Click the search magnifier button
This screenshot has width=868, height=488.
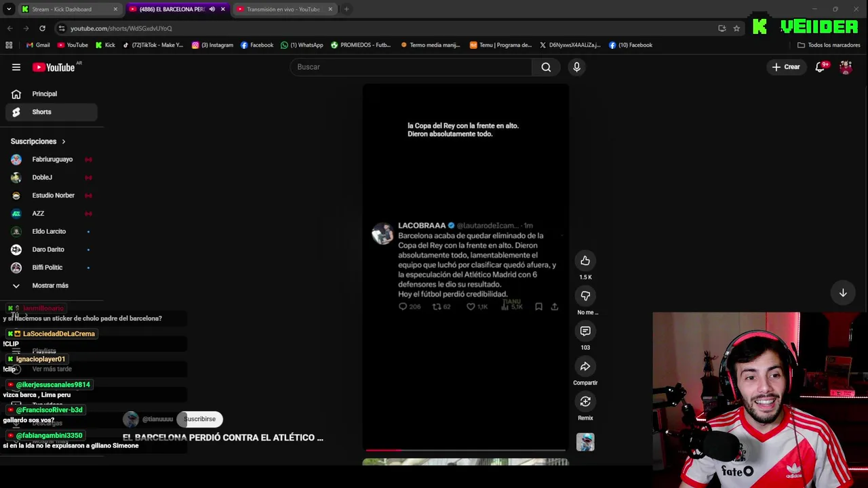pos(546,67)
